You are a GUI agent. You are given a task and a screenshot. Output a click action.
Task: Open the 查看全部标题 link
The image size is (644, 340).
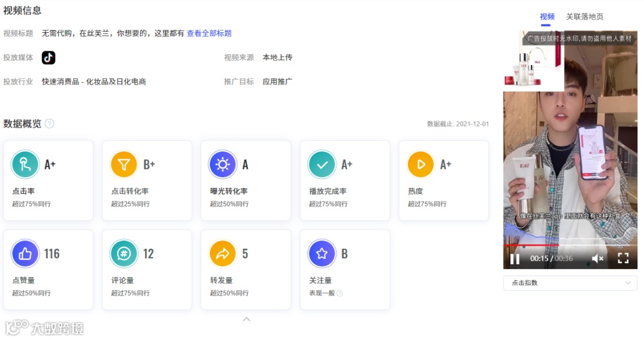(209, 33)
